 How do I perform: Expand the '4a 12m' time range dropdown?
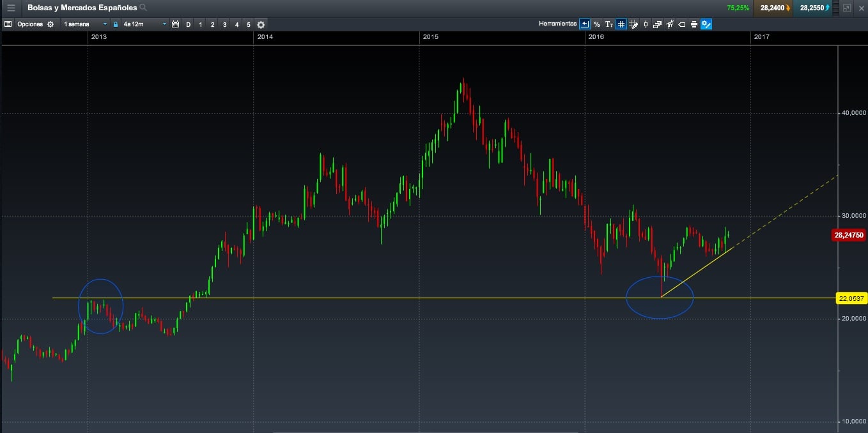coord(144,24)
